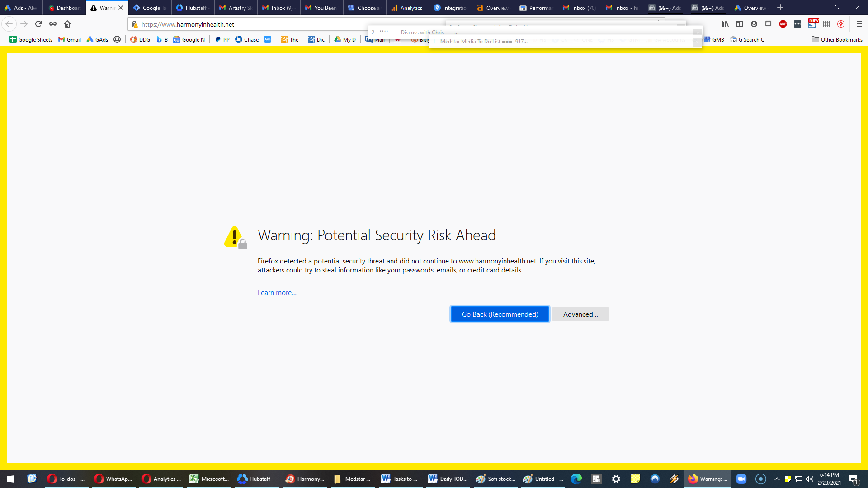Expand the Firefox hamburger menu
Viewport: 868px width, 488px height.
point(859,24)
